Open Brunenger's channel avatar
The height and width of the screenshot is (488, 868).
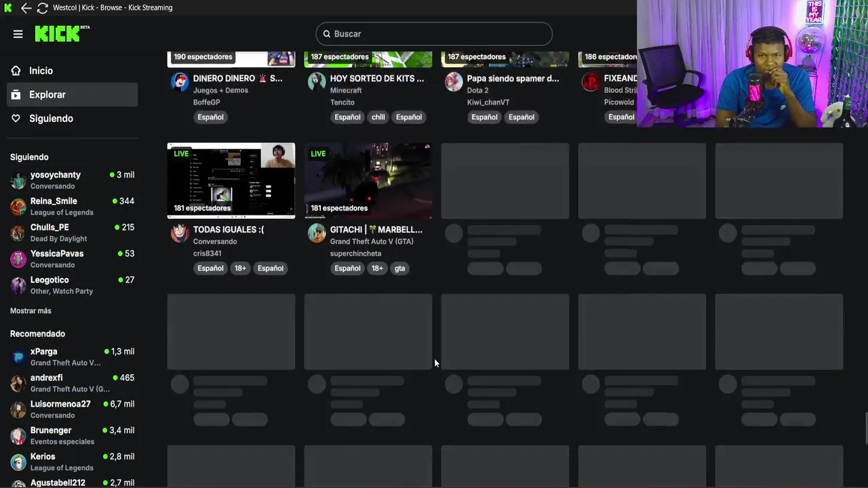18,436
